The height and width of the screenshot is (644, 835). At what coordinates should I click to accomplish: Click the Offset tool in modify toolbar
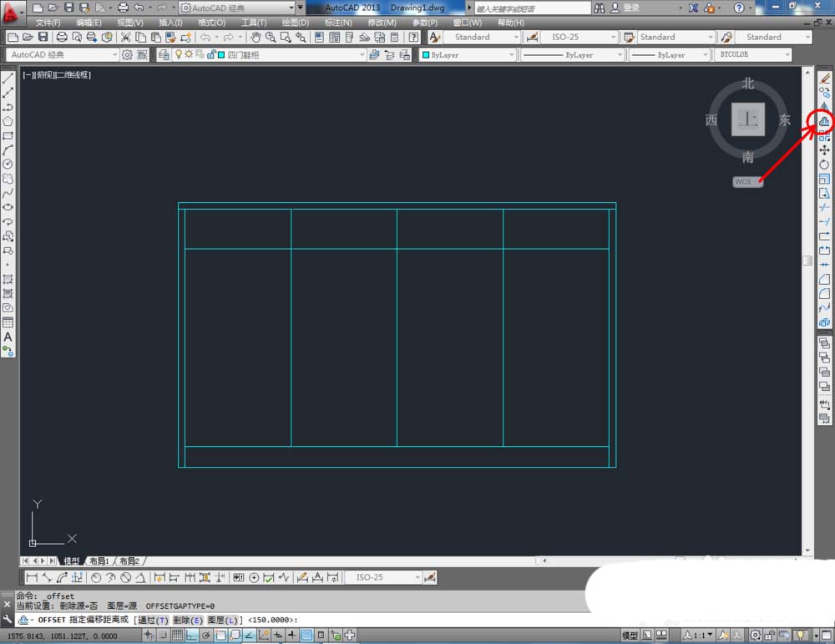(x=824, y=121)
